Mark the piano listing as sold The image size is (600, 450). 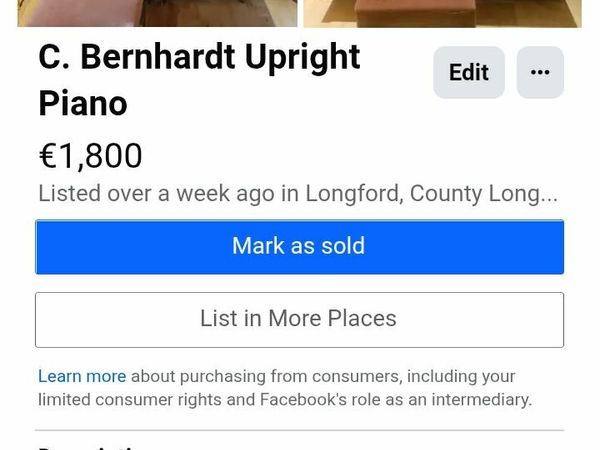(x=299, y=246)
